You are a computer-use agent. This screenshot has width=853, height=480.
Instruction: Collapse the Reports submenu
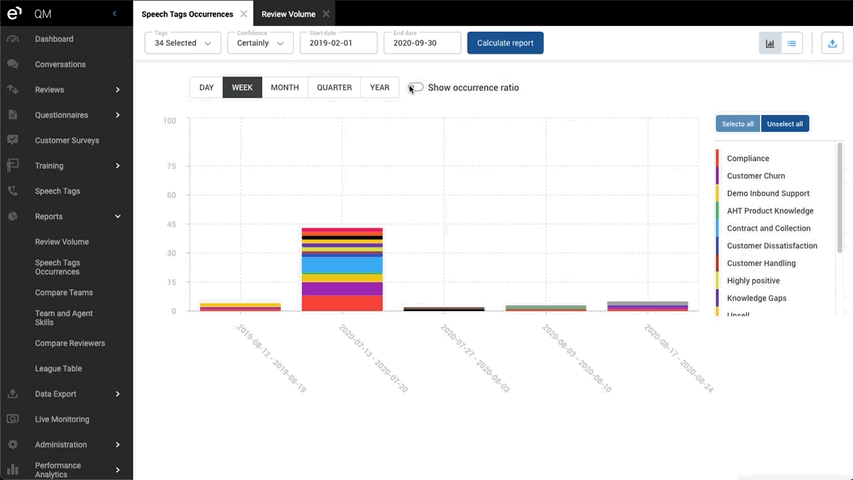pos(118,217)
